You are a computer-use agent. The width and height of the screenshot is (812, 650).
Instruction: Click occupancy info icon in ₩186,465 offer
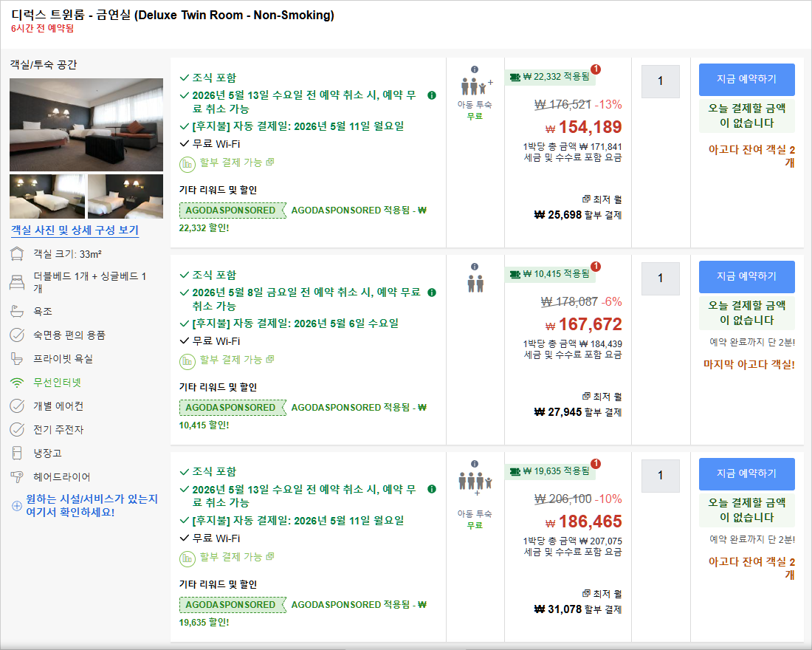coord(475,464)
